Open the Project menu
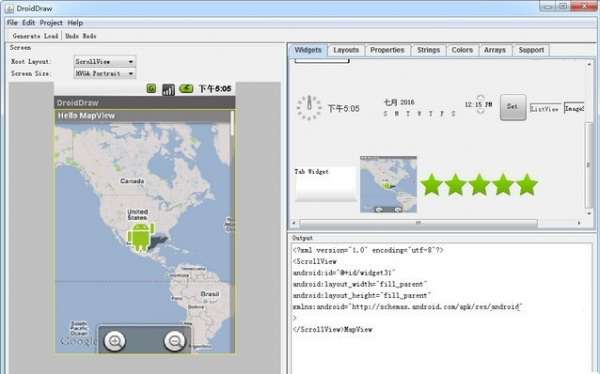 (51, 23)
